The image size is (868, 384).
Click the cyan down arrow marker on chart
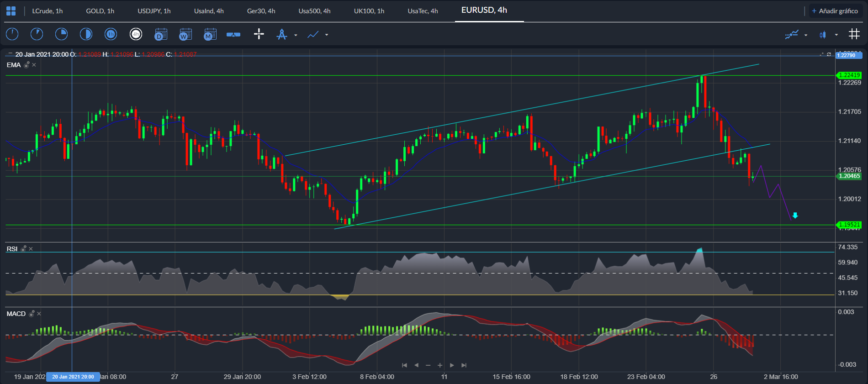[795, 216]
